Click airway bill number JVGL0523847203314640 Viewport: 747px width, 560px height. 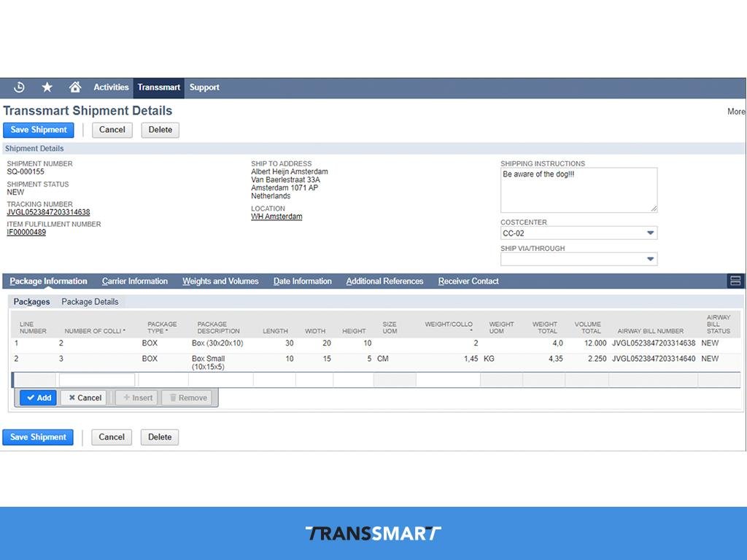point(654,359)
